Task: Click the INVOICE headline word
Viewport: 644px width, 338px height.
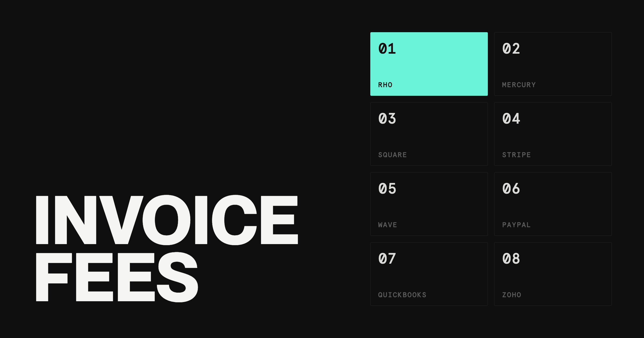Action: pyautogui.click(x=167, y=220)
